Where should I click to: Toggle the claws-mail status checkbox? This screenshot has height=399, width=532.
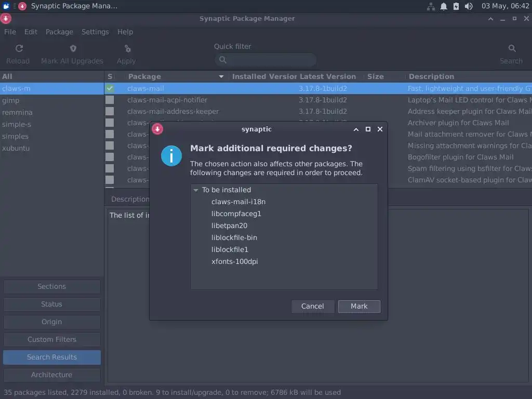click(x=110, y=88)
